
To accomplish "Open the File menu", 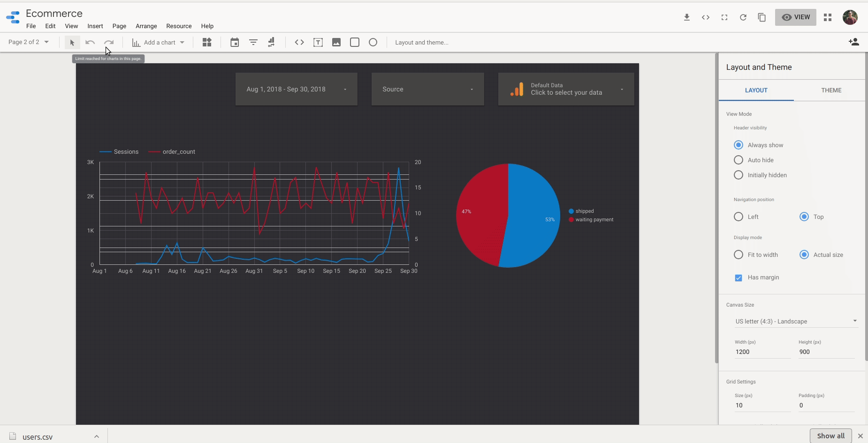I will [x=31, y=26].
